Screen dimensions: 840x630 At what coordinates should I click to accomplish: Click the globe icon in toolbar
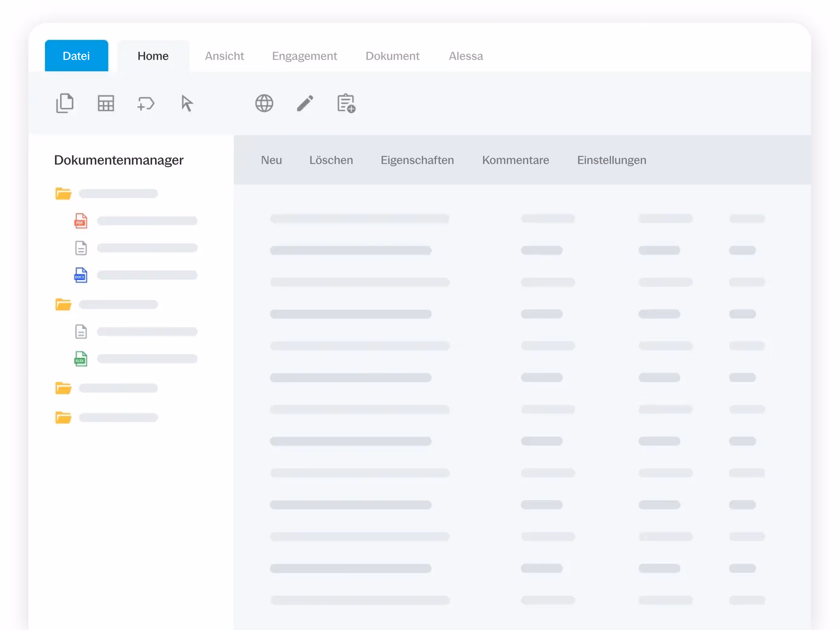coord(264,103)
